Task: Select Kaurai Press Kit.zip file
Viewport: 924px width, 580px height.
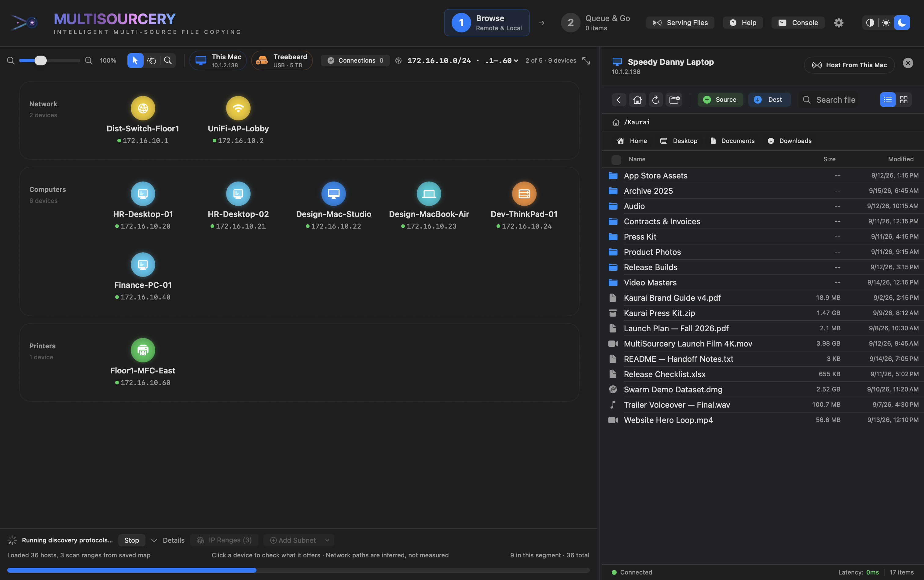Action: 763,313
